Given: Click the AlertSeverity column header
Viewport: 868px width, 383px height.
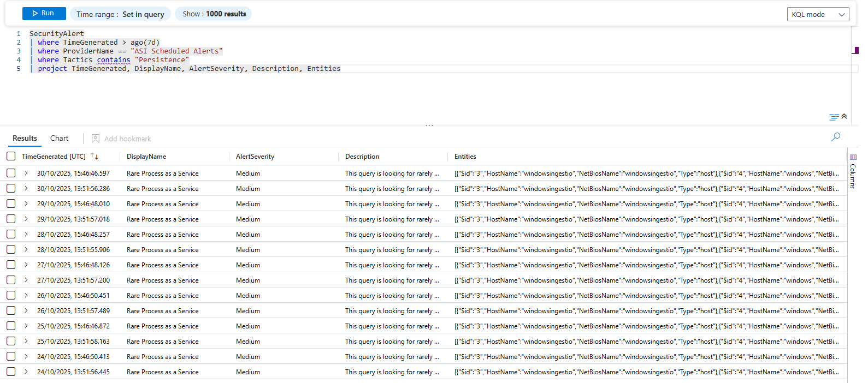Looking at the screenshot, I should click(x=255, y=157).
